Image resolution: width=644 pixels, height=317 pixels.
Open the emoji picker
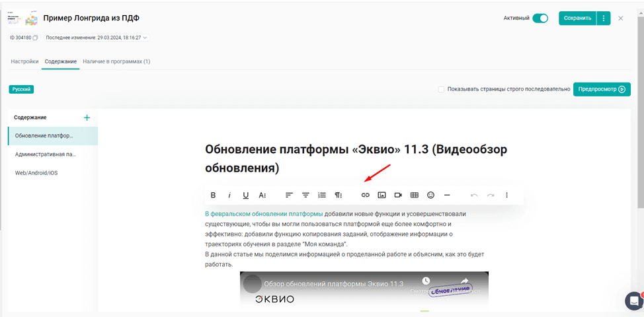[430, 195]
